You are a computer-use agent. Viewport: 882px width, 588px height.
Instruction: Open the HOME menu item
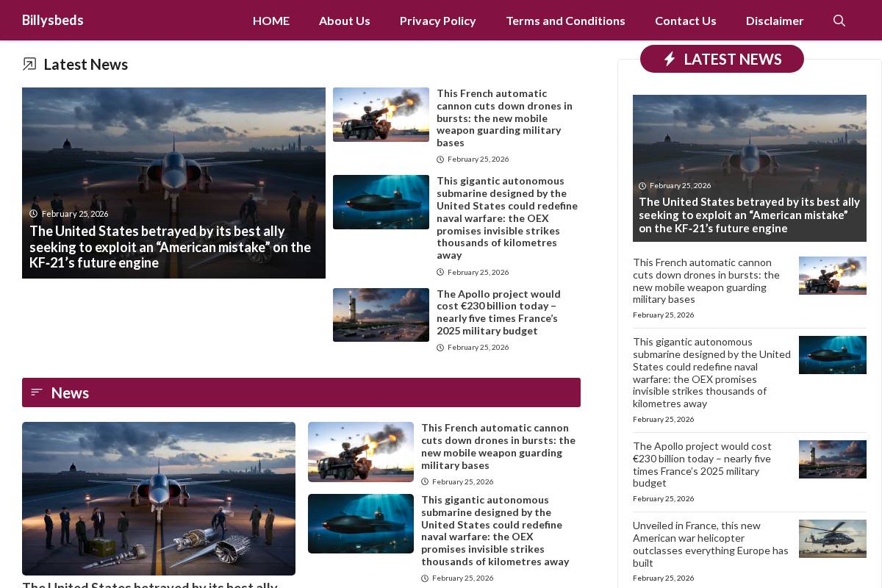coord(271,21)
